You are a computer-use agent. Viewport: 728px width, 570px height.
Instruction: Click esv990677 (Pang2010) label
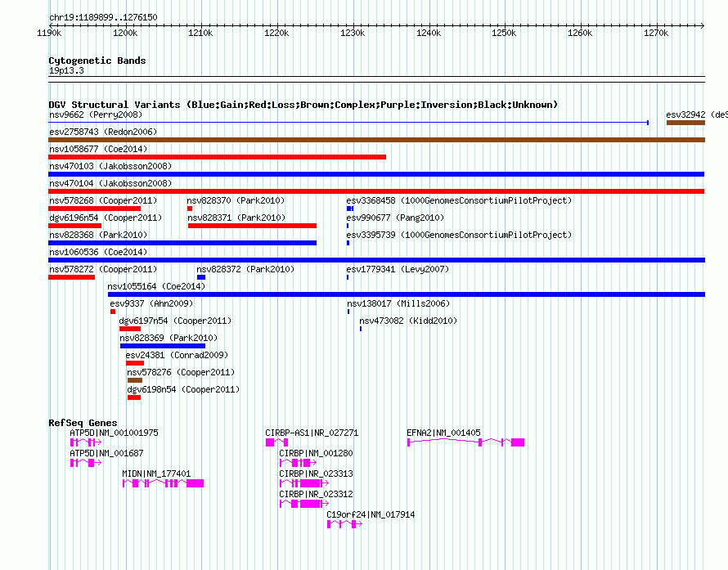395,218
